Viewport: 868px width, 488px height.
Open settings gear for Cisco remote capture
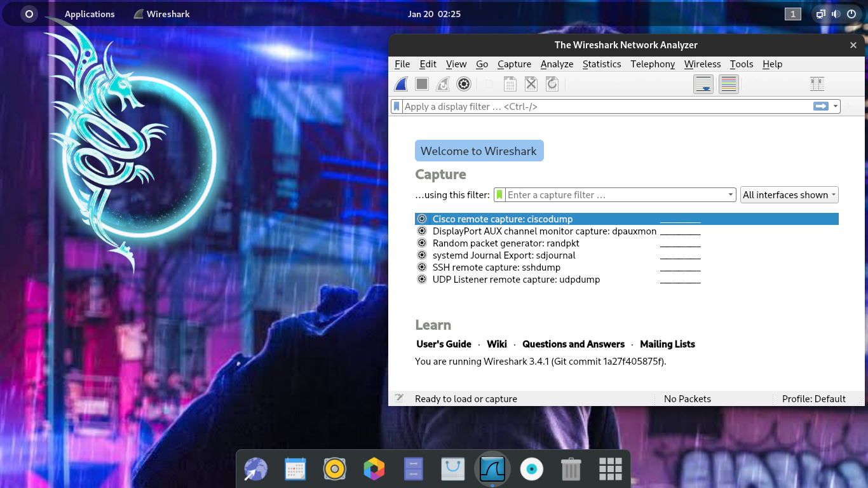(422, 219)
